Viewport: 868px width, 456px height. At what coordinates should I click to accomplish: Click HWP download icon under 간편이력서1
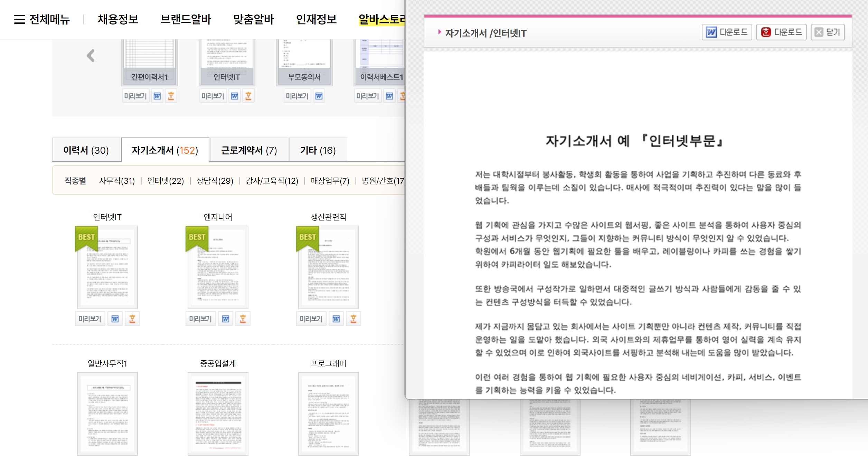pos(171,96)
